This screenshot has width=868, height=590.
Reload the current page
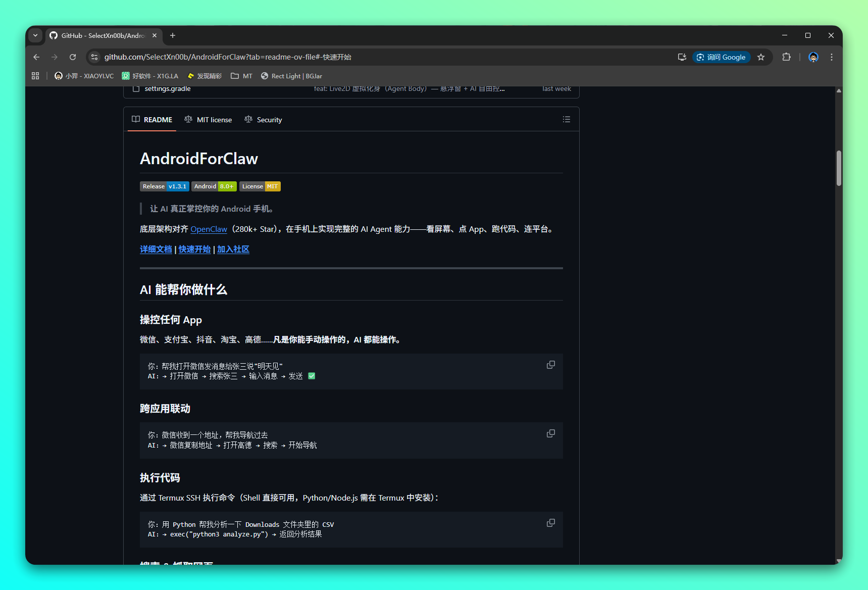tap(72, 57)
